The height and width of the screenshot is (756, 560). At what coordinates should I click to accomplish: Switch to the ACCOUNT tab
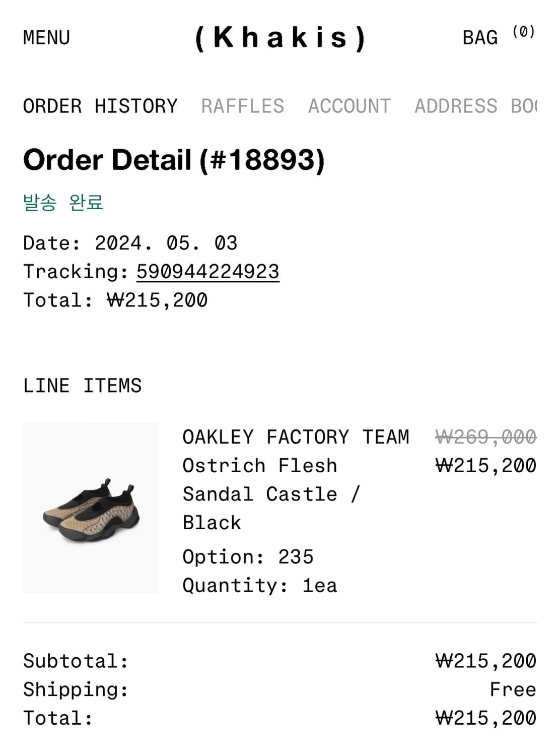[348, 106]
